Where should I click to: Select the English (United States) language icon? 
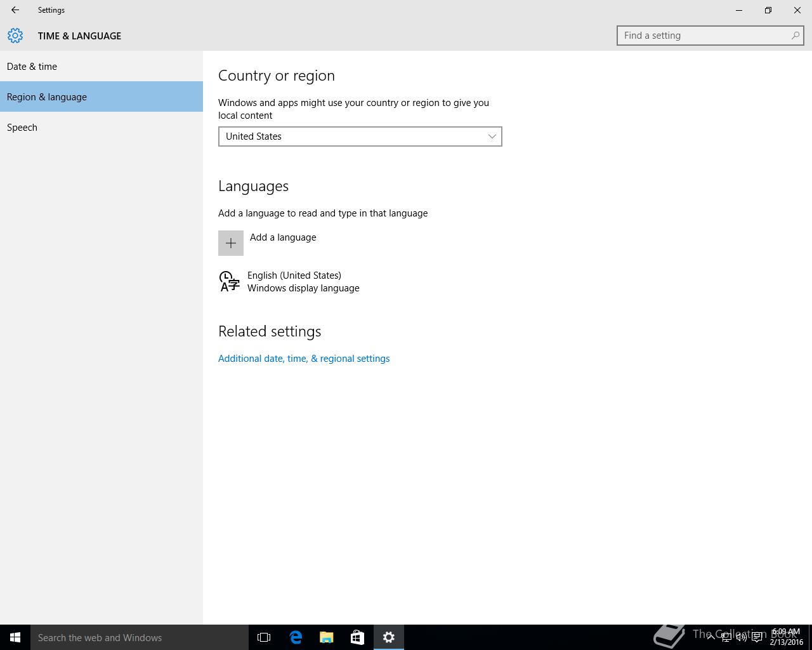[x=230, y=281]
